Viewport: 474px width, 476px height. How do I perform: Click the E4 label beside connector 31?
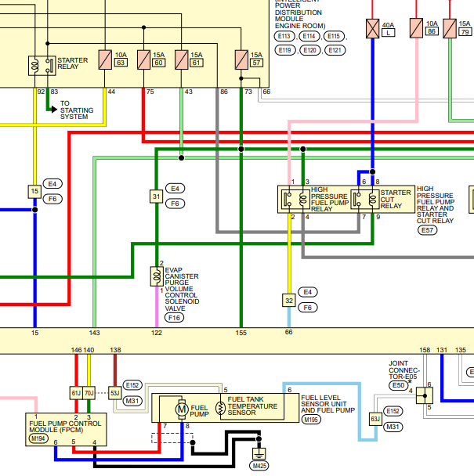pyautogui.click(x=175, y=189)
